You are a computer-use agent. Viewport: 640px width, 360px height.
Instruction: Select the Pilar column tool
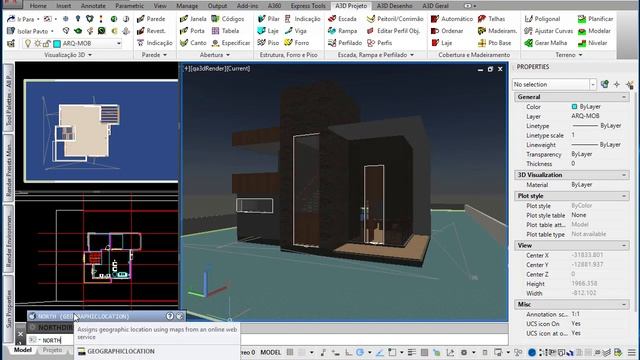[x=269, y=19]
